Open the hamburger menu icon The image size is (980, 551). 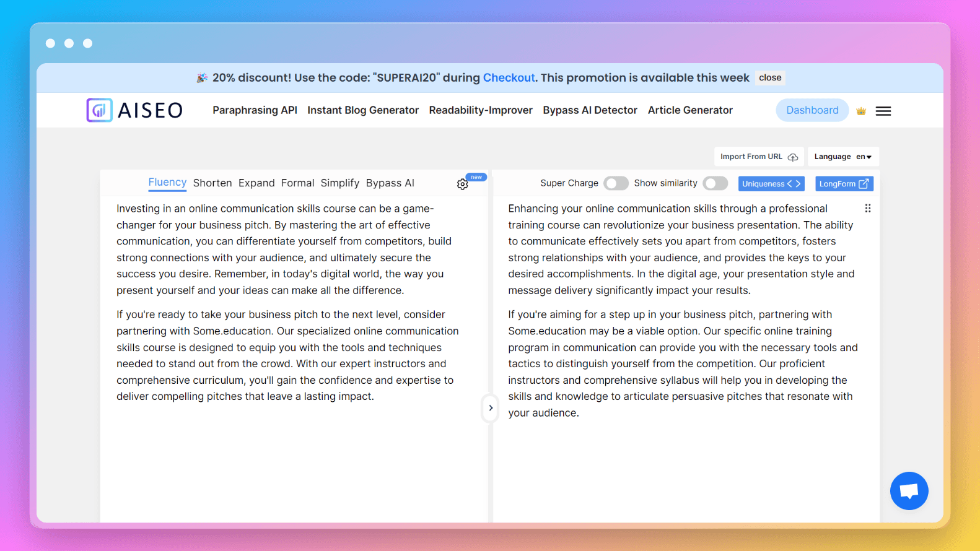click(x=883, y=111)
